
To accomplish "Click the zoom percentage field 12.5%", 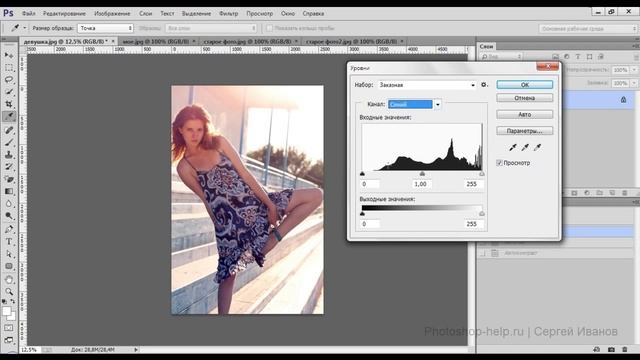I will (x=30, y=350).
